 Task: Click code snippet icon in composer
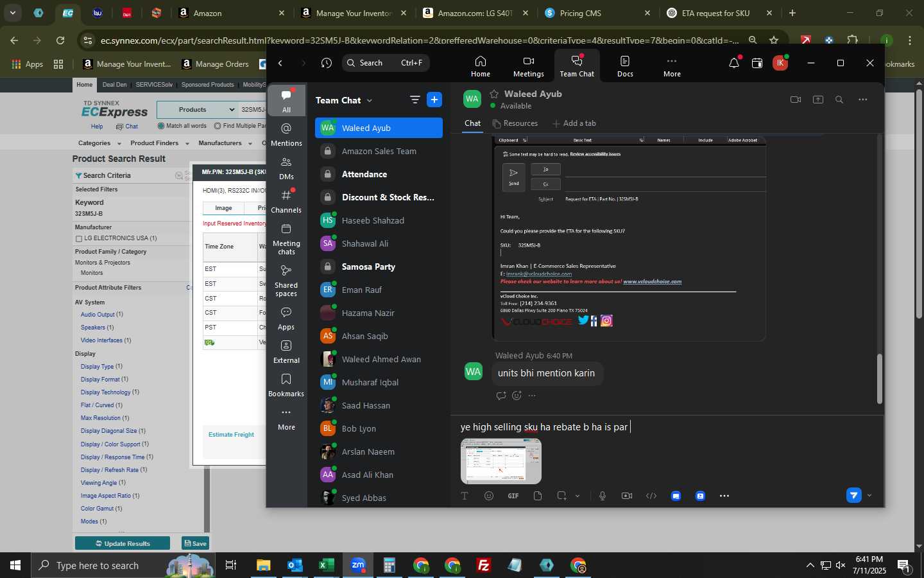click(x=651, y=496)
